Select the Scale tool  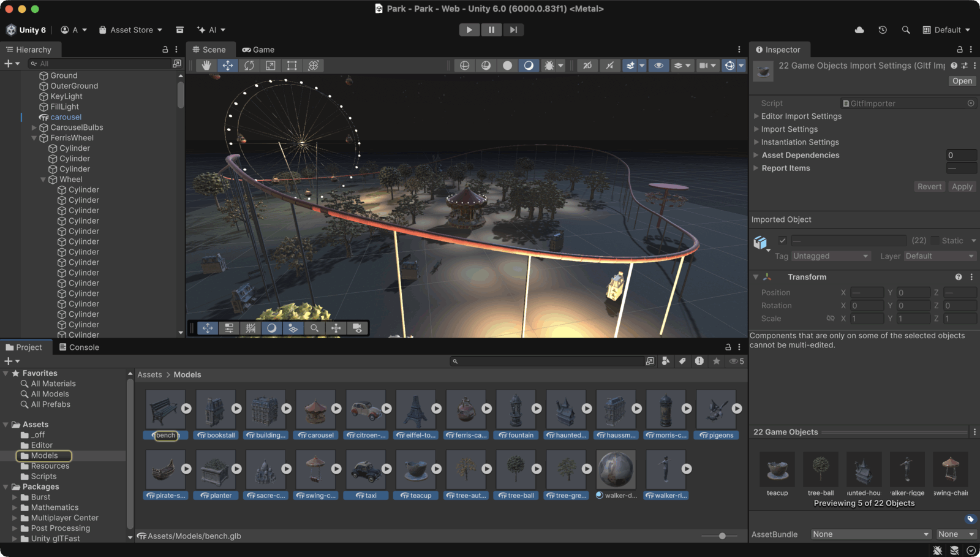pos(271,66)
